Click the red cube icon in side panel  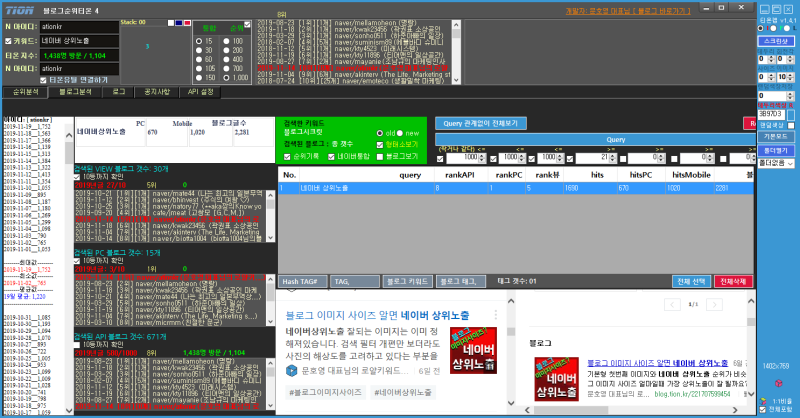[779, 383]
